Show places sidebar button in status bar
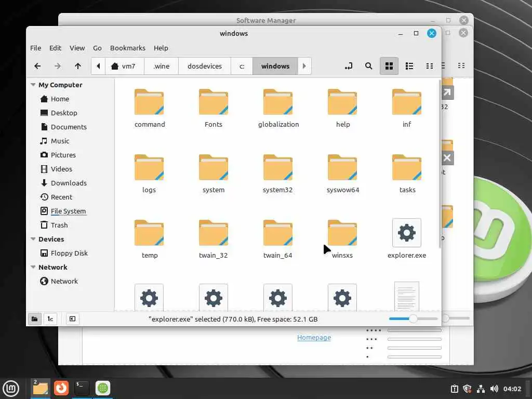This screenshot has width=532, height=399. [35, 319]
